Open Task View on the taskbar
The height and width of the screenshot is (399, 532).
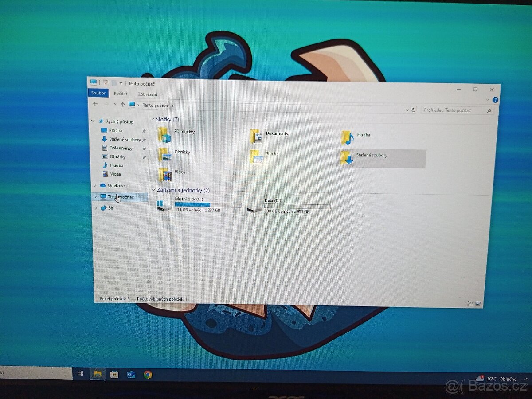[80, 374]
